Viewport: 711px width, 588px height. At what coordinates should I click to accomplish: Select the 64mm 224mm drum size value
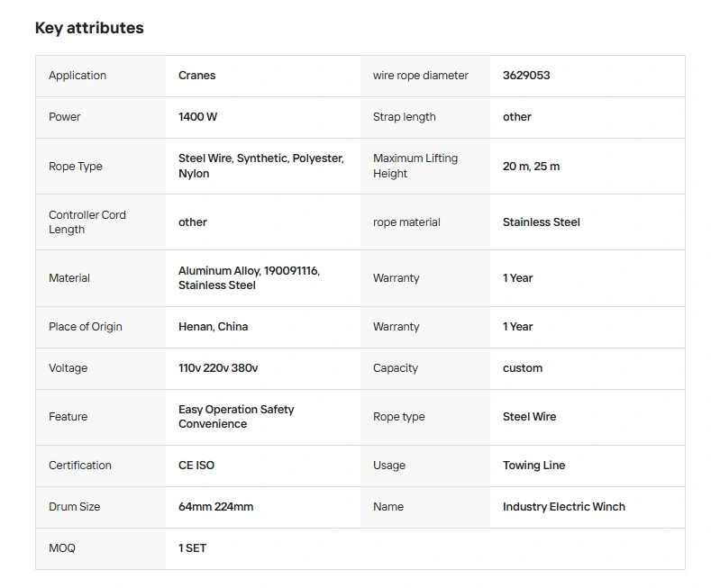pos(215,507)
